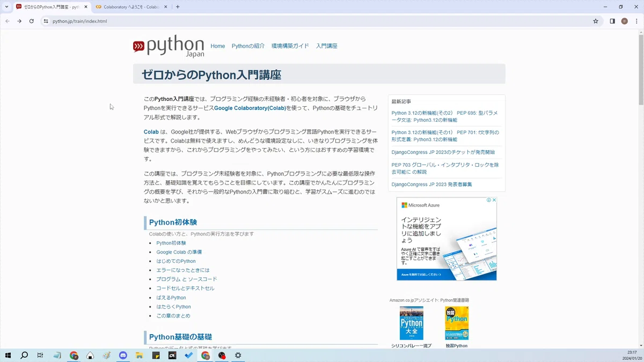Open the Home menu item
The width and height of the screenshot is (644, 362).
click(218, 46)
